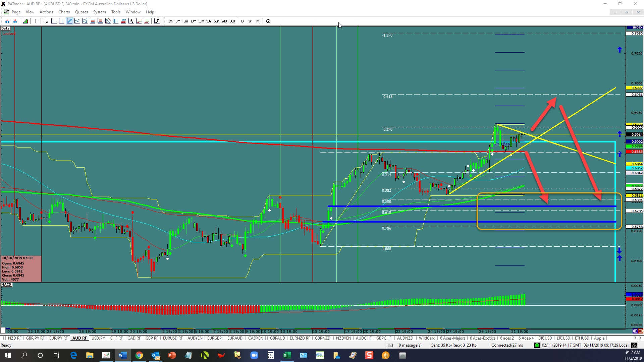Select the Fibonacci extension lines tool
Viewport: 644px width, 362px height.
(100, 21)
